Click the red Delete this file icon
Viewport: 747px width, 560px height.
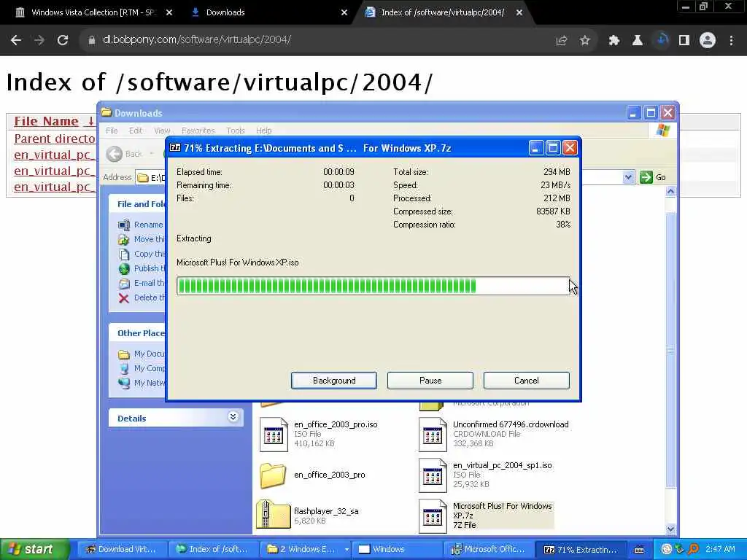coord(124,298)
